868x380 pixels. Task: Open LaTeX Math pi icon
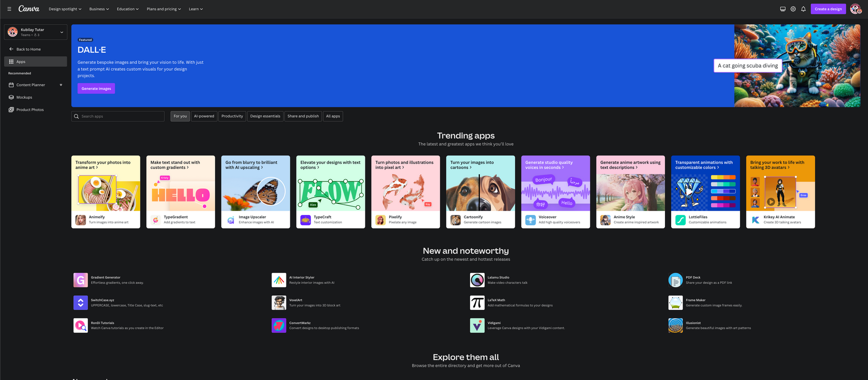[x=477, y=303]
